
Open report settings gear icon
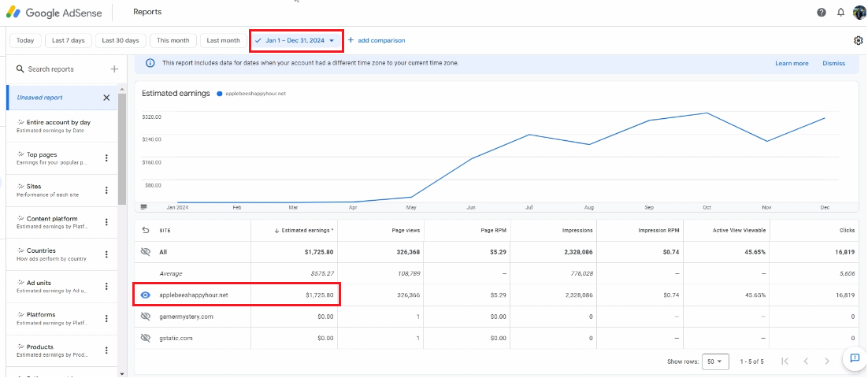(859, 40)
